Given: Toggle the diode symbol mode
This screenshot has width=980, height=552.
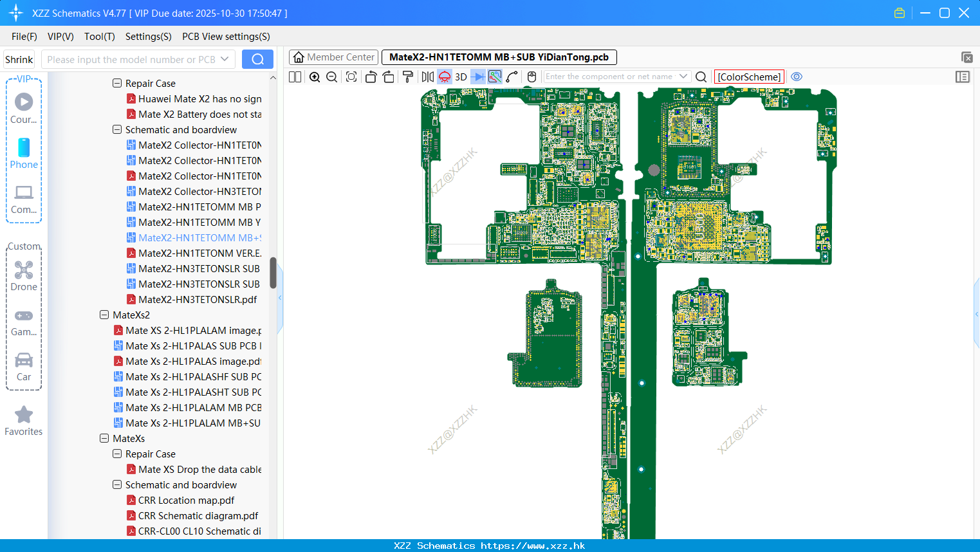Looking at the screenshot, I should (x=478, y=77).
